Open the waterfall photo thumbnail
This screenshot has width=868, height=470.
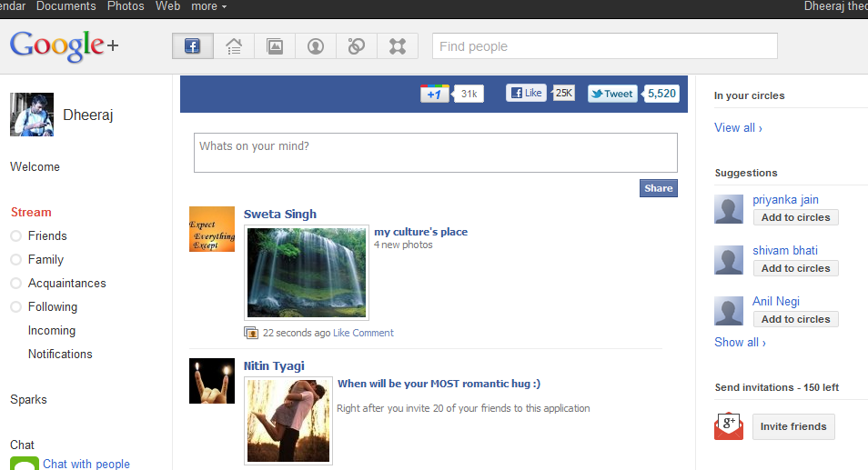click(x=307, y=273)
